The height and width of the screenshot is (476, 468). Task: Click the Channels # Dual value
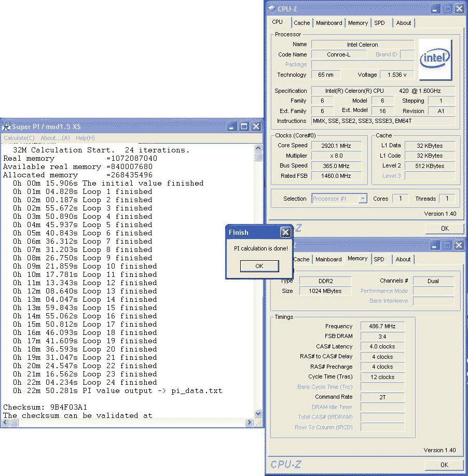[433, 281]
